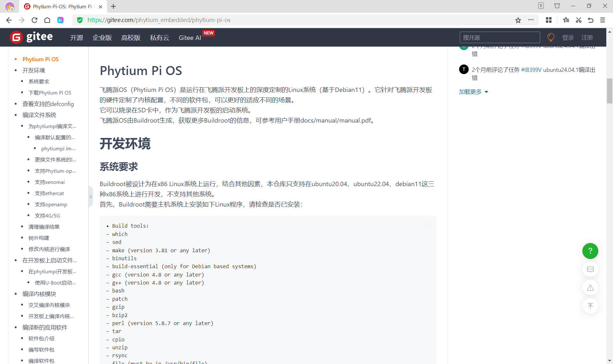
Task: Open the feedback chat bubble button
Action: [590, 269]
